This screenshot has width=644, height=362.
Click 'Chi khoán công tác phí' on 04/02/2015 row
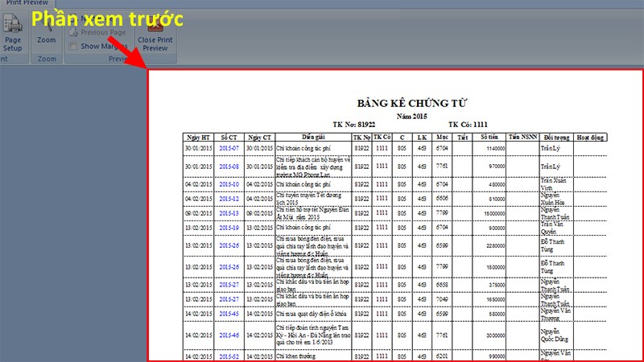[x=303, y=184]
